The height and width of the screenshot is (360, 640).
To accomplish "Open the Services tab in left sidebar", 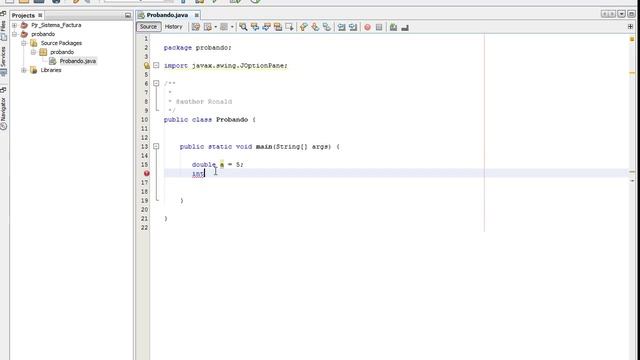I will (3, 60).
